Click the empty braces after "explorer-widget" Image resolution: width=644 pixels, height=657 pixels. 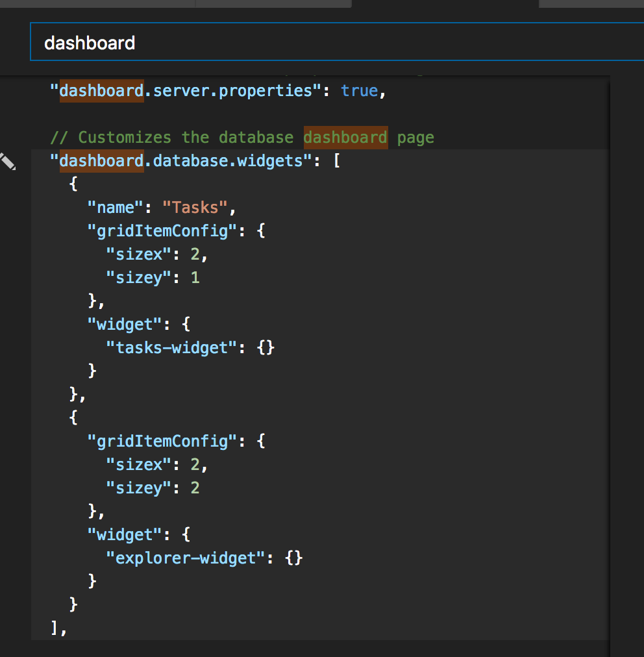pyautogui.click(x=293, y=558)
